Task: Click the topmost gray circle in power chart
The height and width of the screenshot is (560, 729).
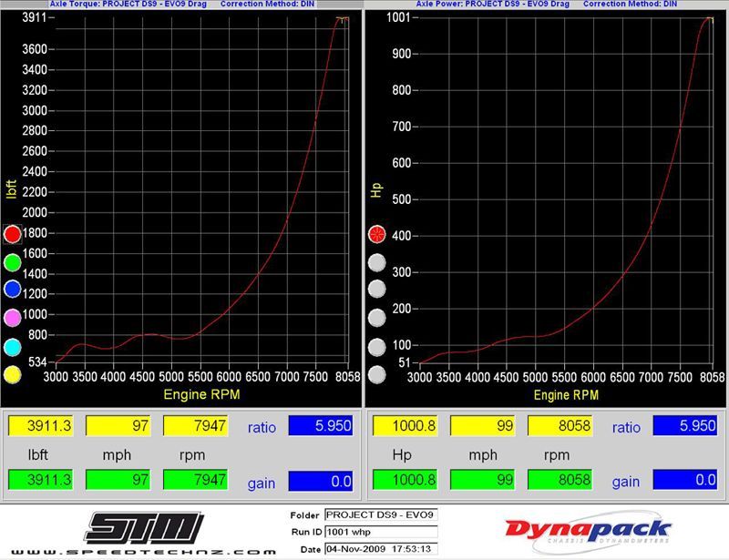Action: [376, 262]
